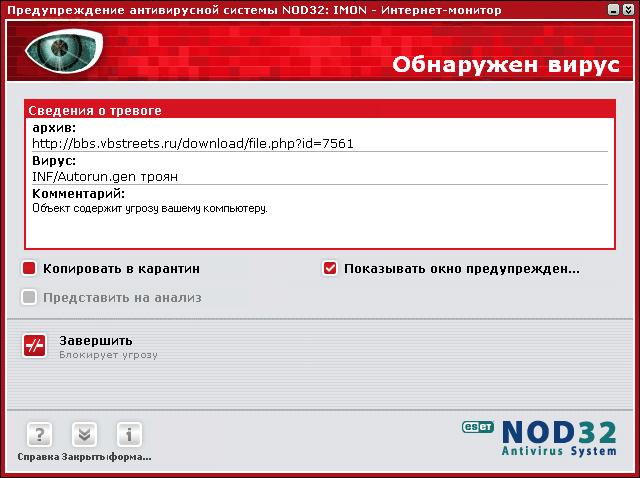
Task: Open the information icon labeled форма...
Action: click(x=129, y=434)
